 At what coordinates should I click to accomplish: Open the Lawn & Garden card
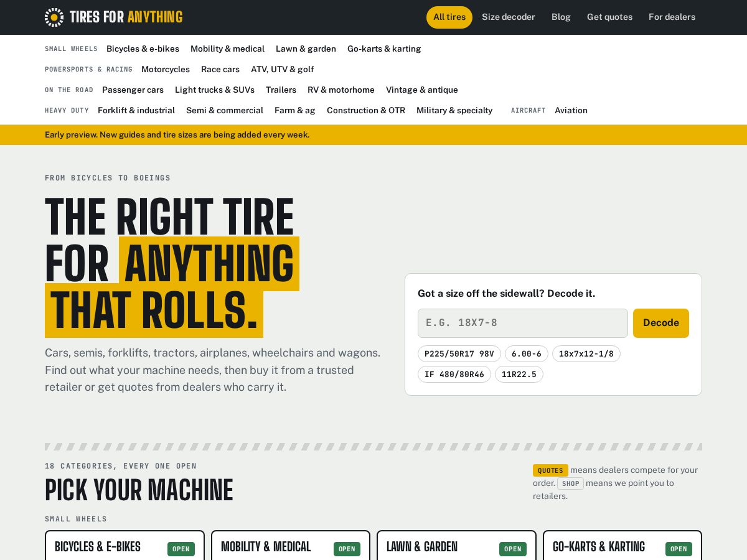pyautogui.click(x=456, y=546)
